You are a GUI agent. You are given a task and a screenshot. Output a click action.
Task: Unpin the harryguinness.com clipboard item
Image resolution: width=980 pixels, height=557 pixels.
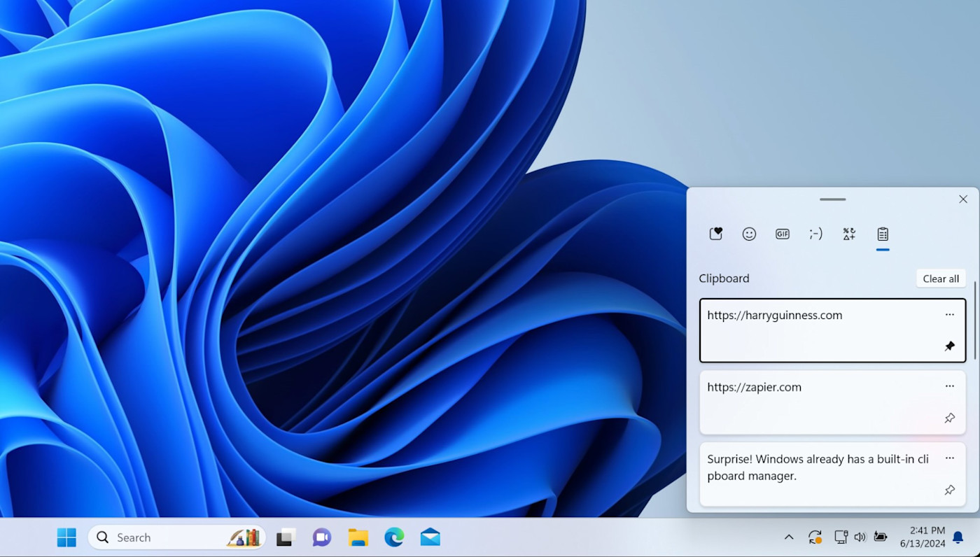pos(949,346)
